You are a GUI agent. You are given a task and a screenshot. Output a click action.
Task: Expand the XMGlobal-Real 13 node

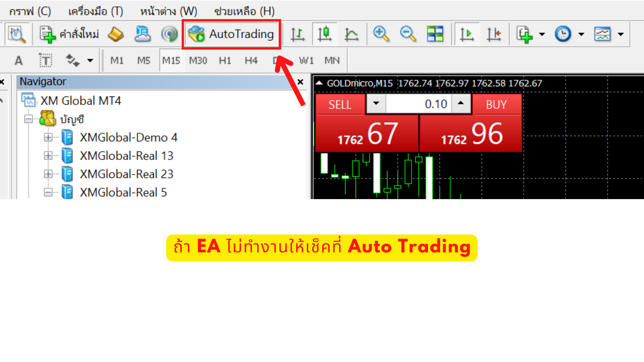click(48, 156)
